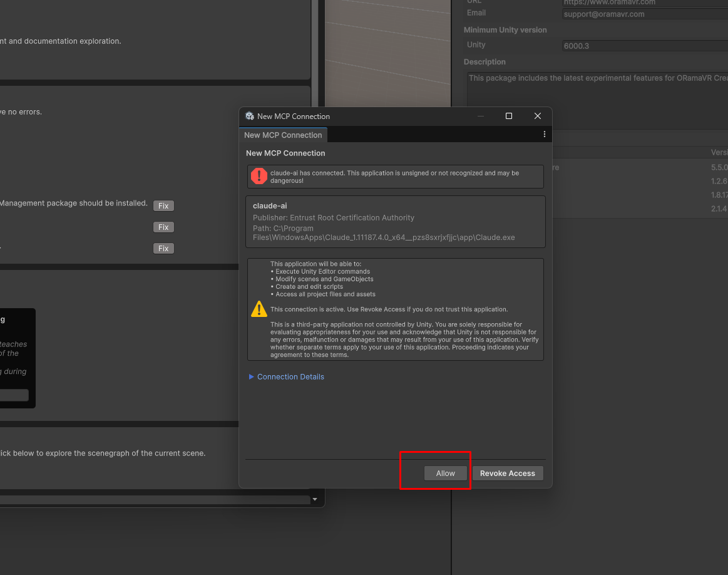
Task: Click Revoke Access button
Action: click(x=508, y=474)
